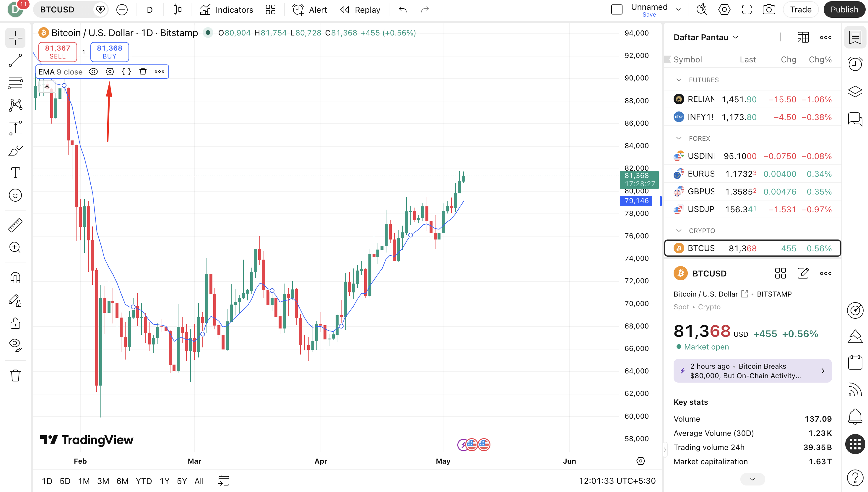Open more options for EMA indicator

point(159,72)
